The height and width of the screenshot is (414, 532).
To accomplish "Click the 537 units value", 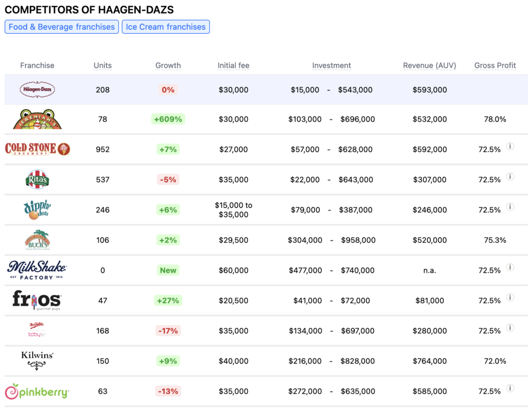I will (102, 180).
